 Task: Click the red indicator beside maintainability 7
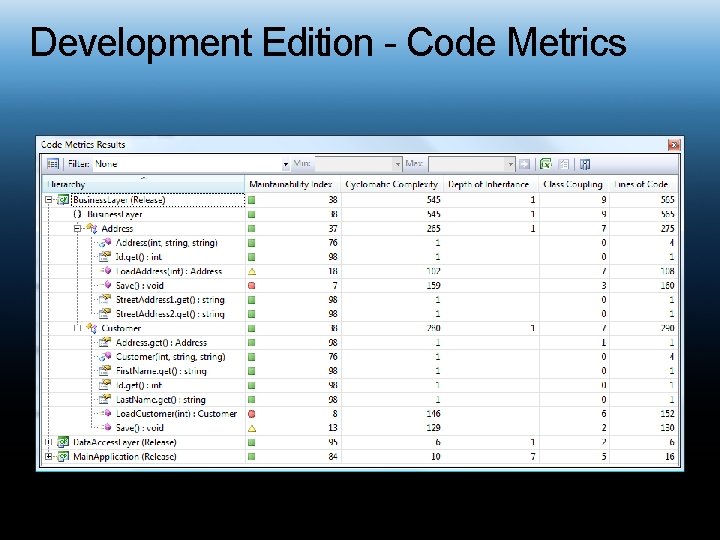pyautogui.click(x=252, y=286)
